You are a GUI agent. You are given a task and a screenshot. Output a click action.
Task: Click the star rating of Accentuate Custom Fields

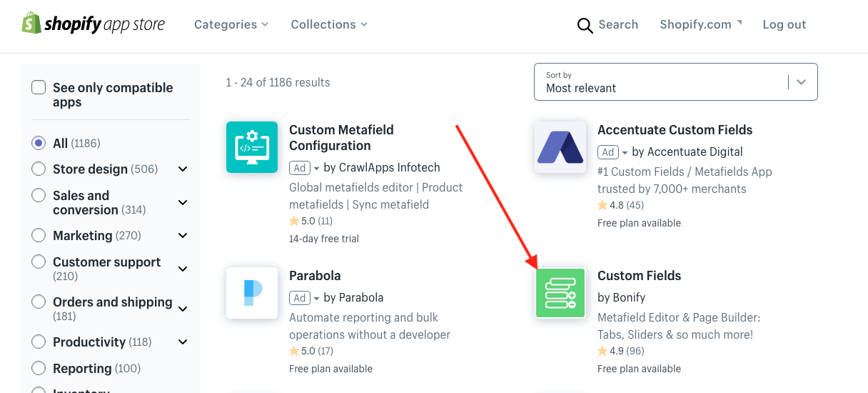pos(621,206)
